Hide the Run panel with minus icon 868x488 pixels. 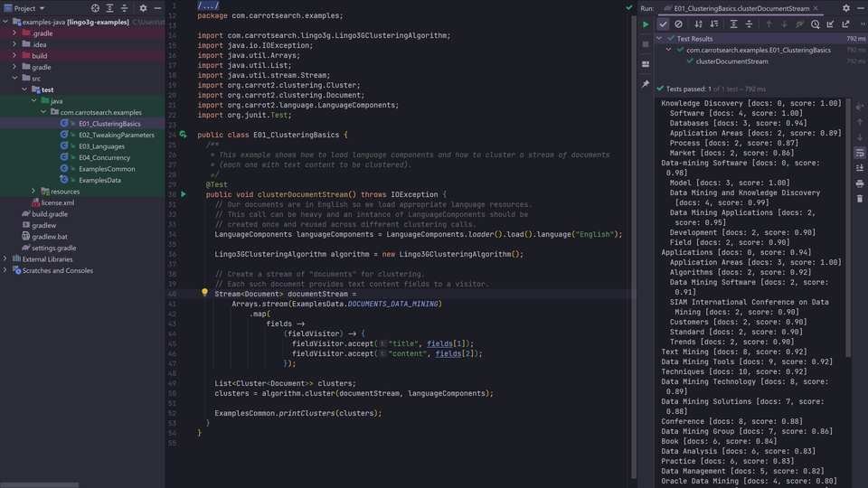coord(860,8)
